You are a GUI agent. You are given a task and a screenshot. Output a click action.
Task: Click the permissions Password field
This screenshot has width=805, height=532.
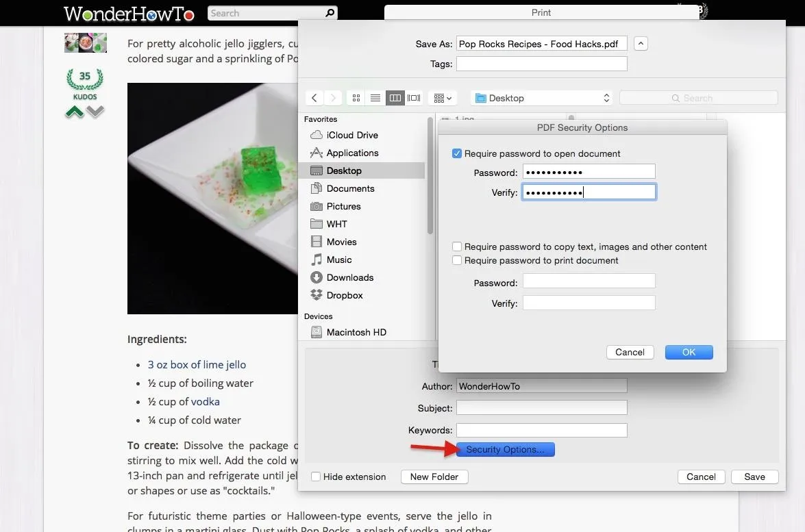click(589, 281)
